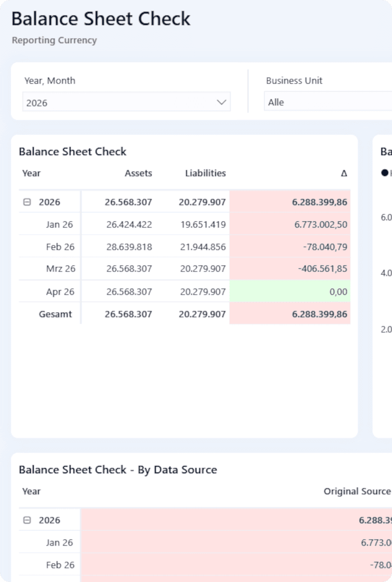Click the 28.639.818 assets value
Viewport: 392px width, 582px height.
pyautogui.click(x=129, y=247)
